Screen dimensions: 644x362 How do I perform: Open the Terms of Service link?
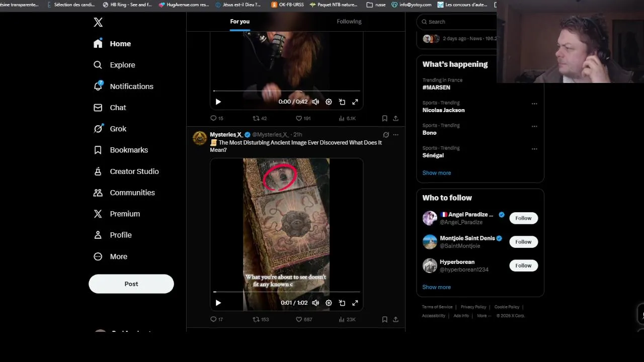point(437,307)
